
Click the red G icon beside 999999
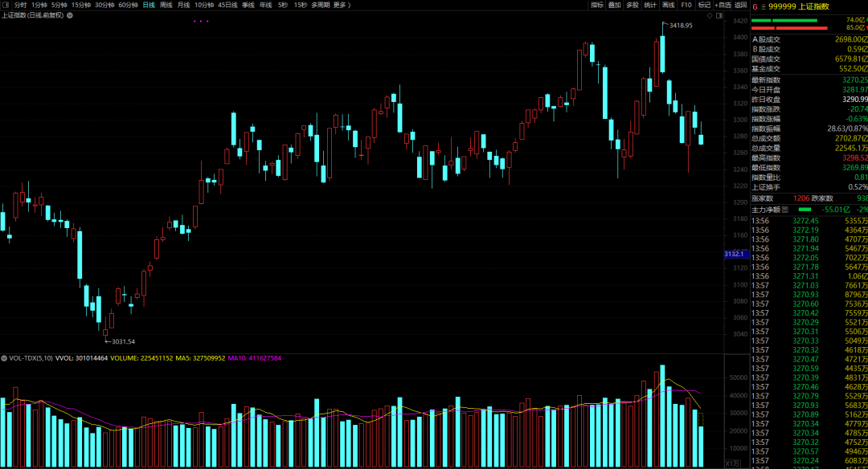click(755, 6)
